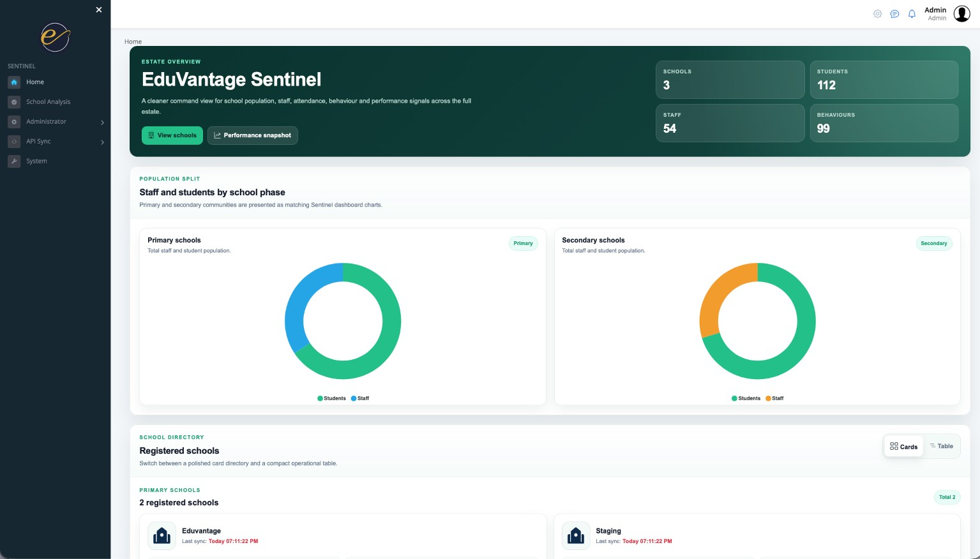Image resolution: width=980 pixels, height=559 pixels.
Task: Click the Administrator gear icon in the sidebar
Action: [15, 122]
